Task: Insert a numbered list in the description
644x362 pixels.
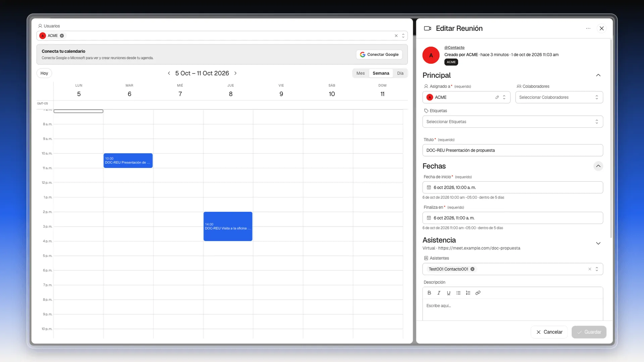Action: tap(468, 293)
